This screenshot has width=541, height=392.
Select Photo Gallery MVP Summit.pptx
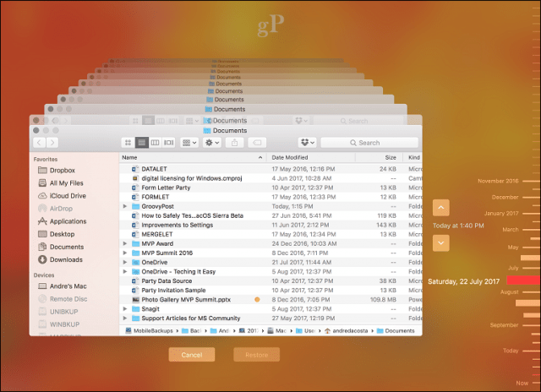click(x=270, y=299)
